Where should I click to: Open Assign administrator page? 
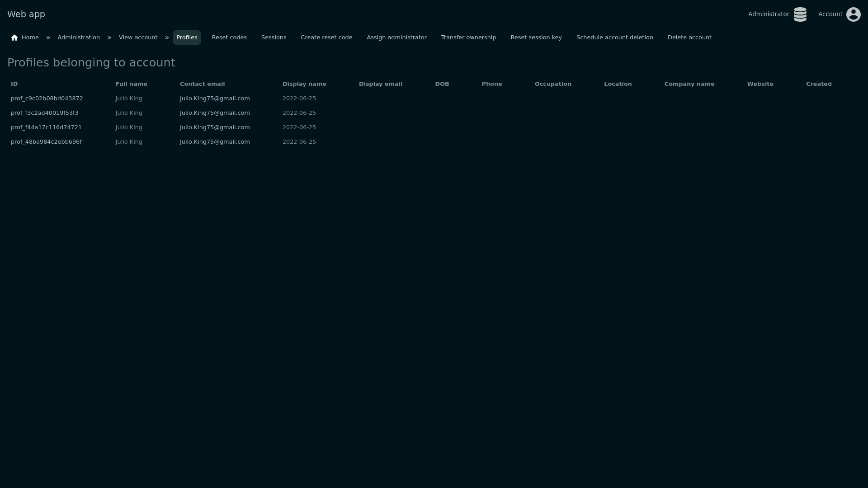[396, 38]
